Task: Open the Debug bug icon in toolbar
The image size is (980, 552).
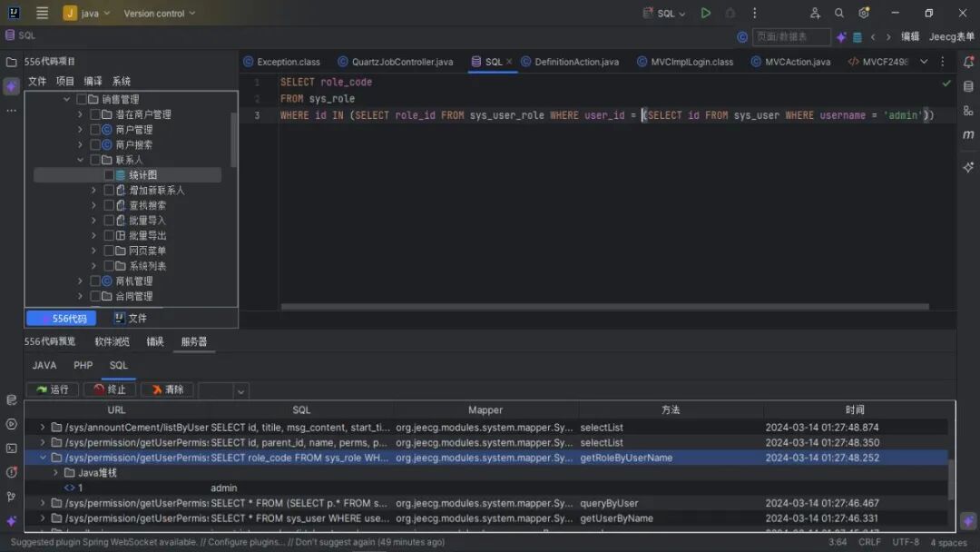Action: pos(730,14)
